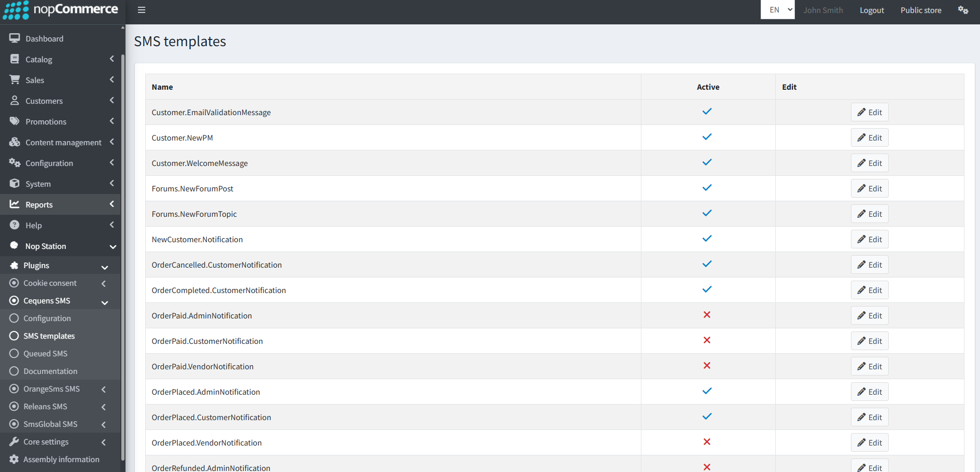Click the Assembly information gear icon
The width and height of the screenshot is (980, 472).
coord(14,459)
